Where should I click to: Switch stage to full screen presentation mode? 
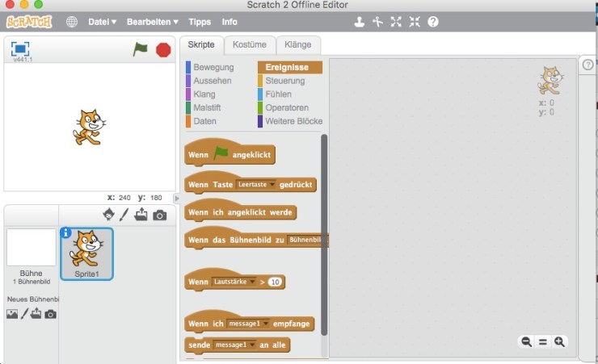click(x=20, y=48)
